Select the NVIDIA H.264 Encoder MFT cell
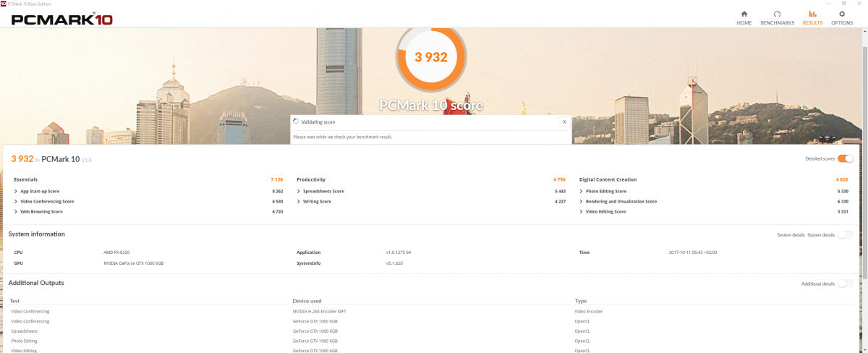The image size is (868, 353). (x=319, y=311)
